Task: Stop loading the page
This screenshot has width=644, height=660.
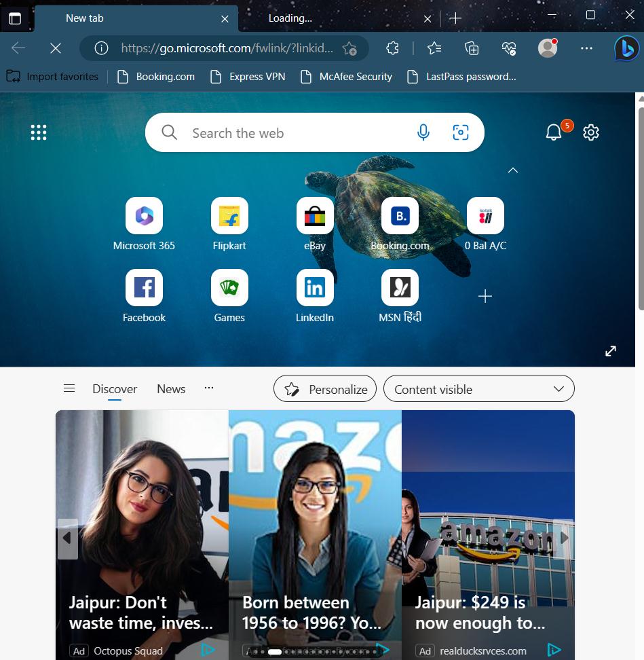Action: [56, 48]
